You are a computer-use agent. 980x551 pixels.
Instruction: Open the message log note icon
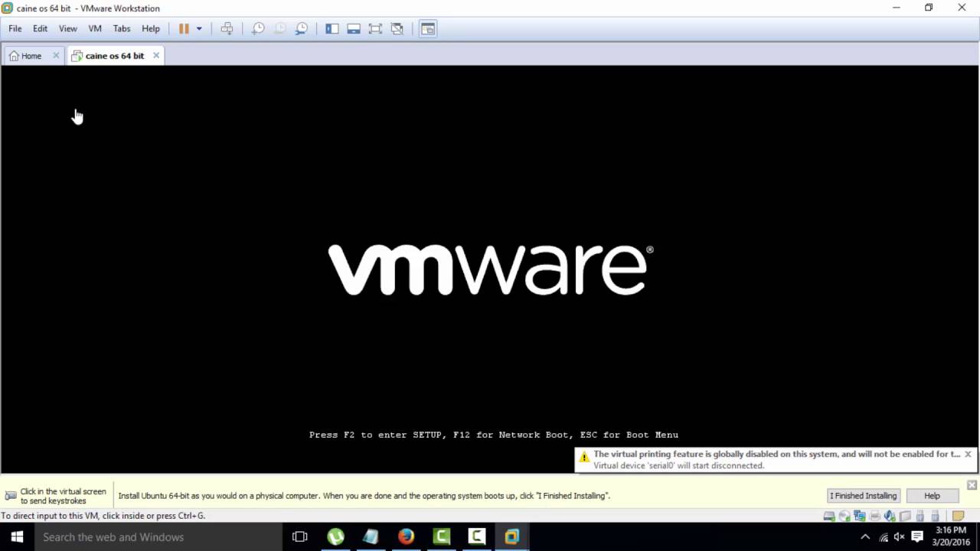click(958, 517)
